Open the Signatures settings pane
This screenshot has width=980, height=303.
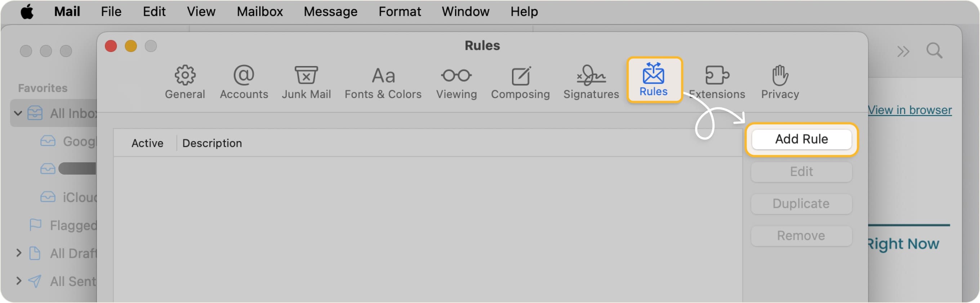(x=590, y=81)
